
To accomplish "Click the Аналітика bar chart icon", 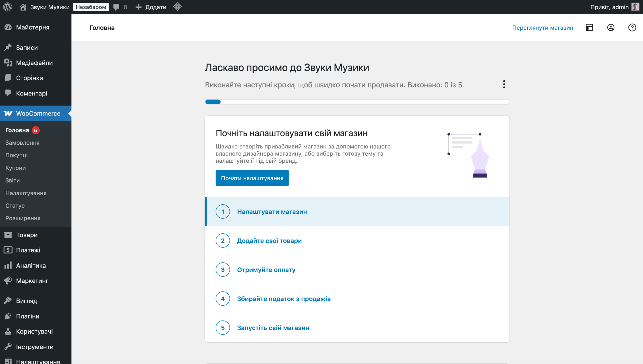I will coord(8,265).
